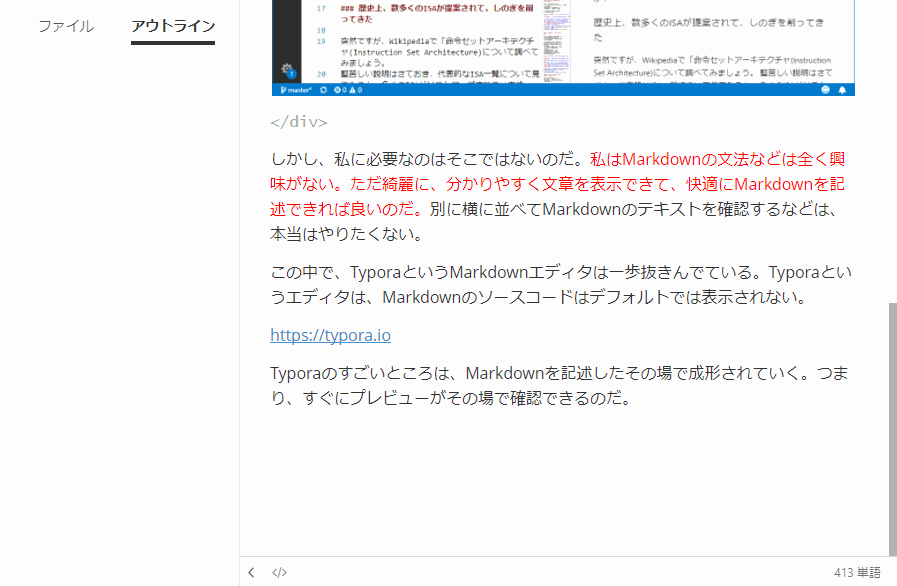Select the アウトライン sidebar tab
Screen dimensions: 897x586
pyautogui.click(x=173, y=26)
